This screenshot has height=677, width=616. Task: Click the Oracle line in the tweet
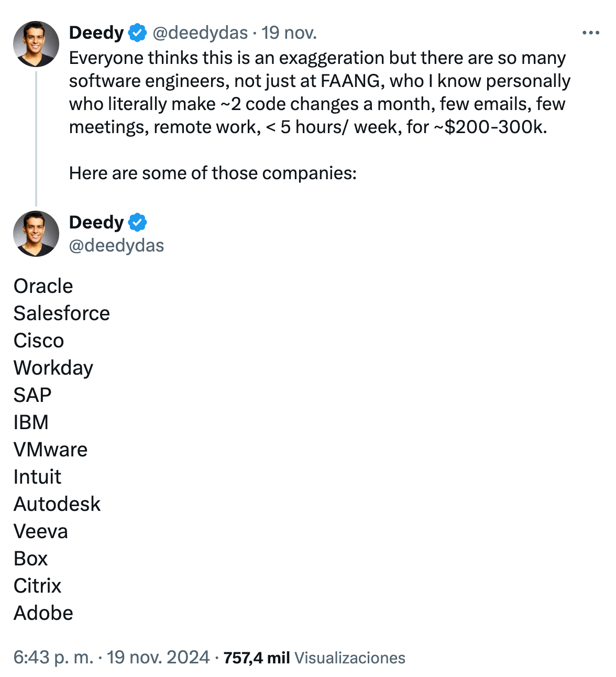pos(43,286)
